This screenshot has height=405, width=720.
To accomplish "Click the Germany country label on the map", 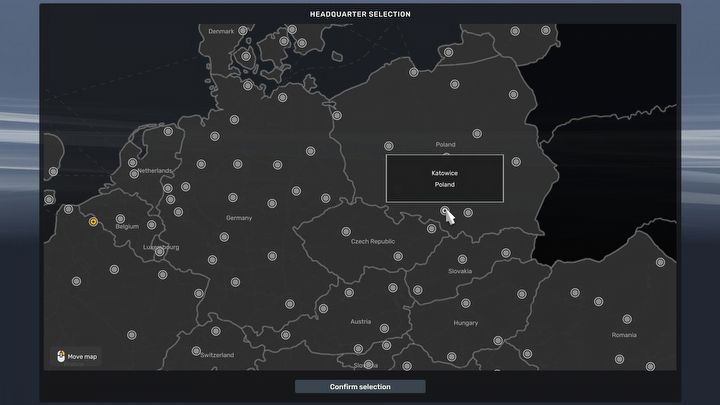I will pyautogui.click(x=239, y=218).
